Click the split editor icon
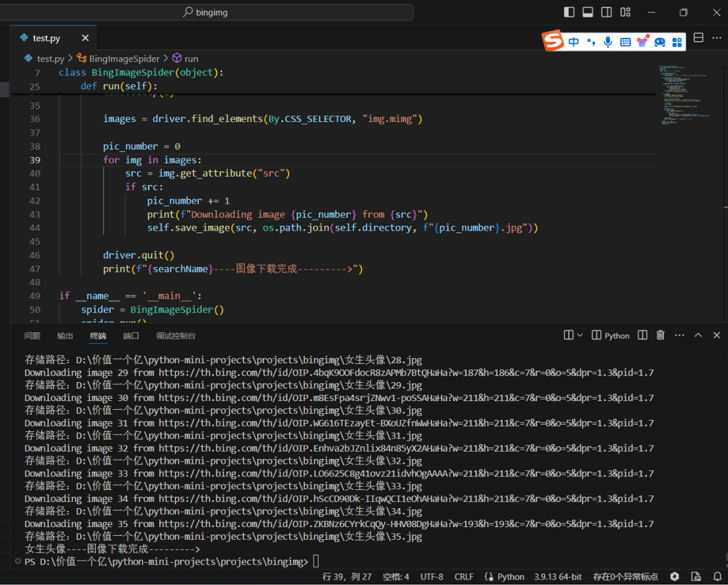This screenshot has width=728, height=585. (x=698, y=38)
